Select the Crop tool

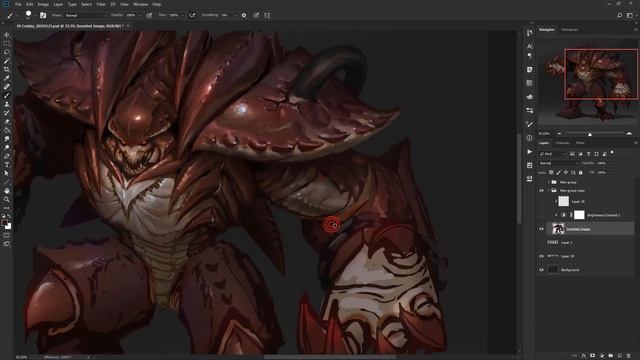point(7,69)
